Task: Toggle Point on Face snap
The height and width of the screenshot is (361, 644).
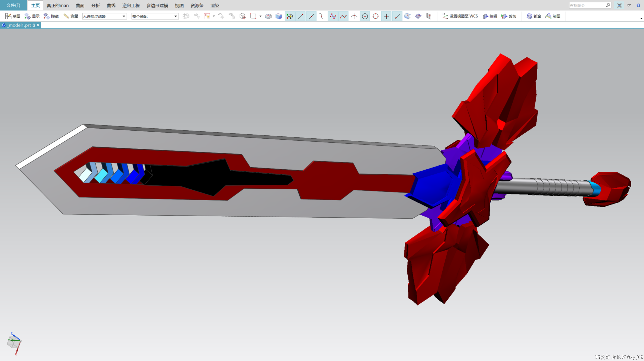Action: [x=407, y=16]
